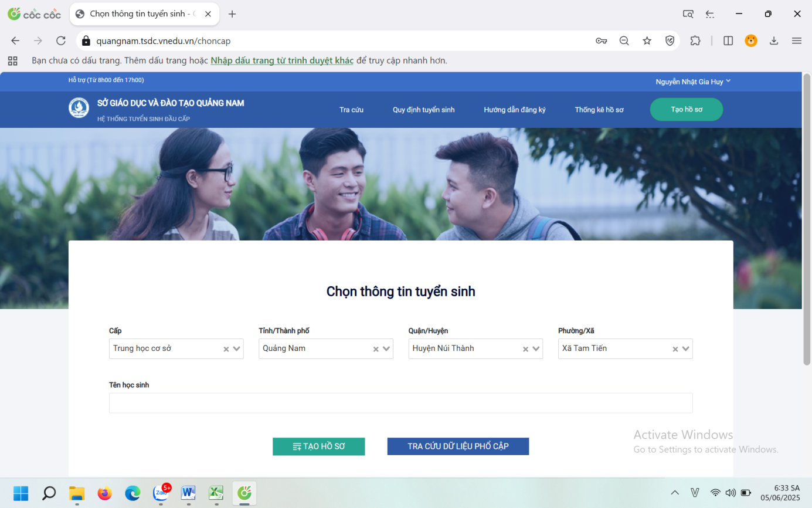Open the Nguyễn Nhật Gia Huy user menu
This screenshot has height=508, width=812.
tap(693, 82)
